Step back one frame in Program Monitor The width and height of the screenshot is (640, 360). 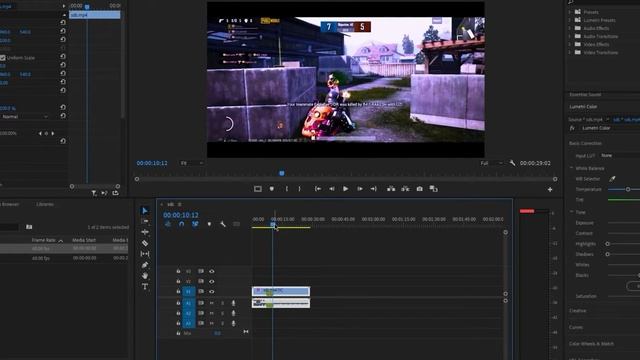(332, 189)
